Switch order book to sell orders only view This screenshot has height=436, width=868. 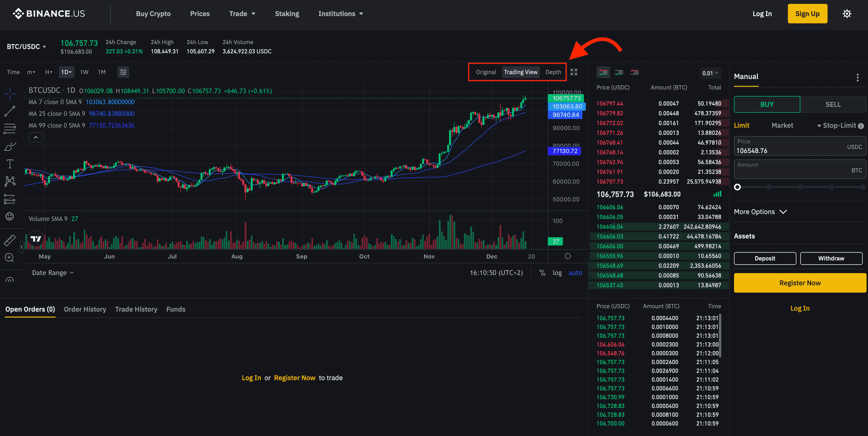(x=634, y=72)
